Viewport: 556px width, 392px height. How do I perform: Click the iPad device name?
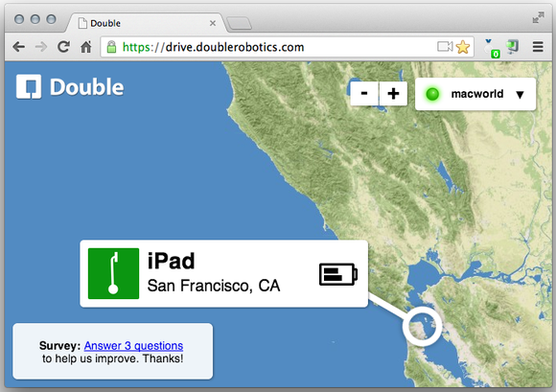pos(171,262)
